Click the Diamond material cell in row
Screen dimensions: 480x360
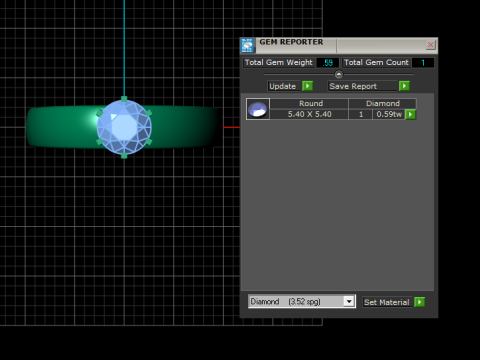click(383, 103)
